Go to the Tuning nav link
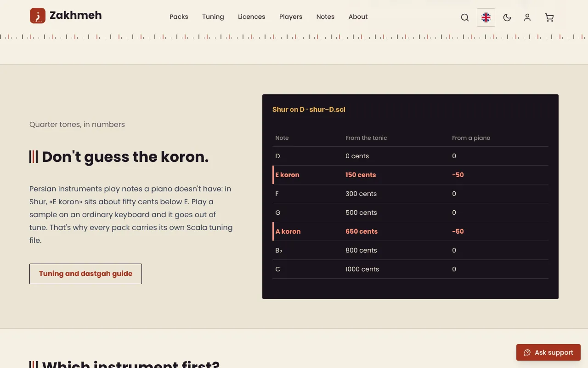The height and width of the screenshot is (368, 588). 213,17
